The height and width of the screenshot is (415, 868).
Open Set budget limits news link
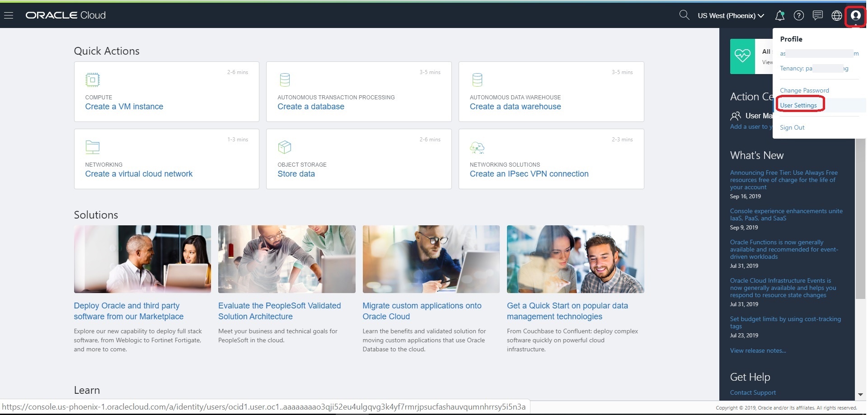click(x=785, y=322)
